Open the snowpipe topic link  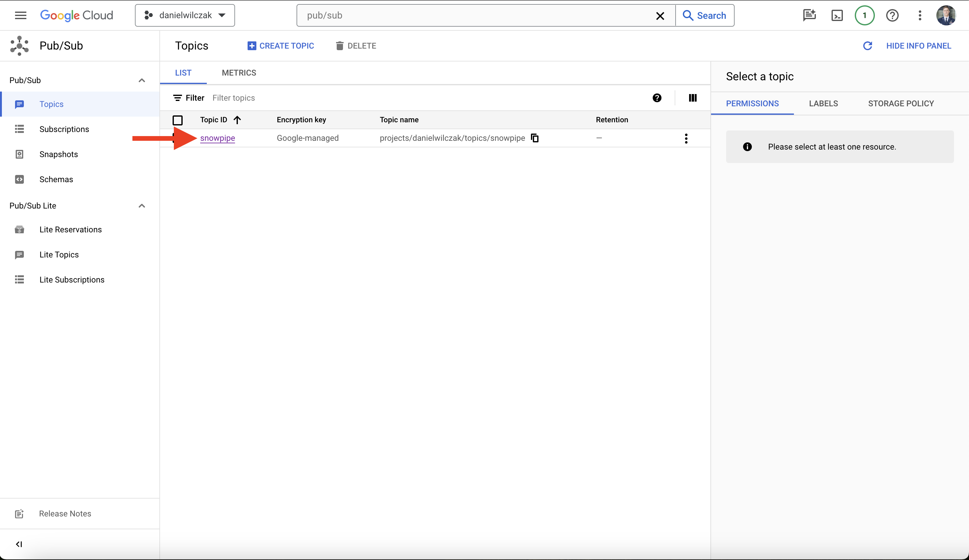click(218, 138)
